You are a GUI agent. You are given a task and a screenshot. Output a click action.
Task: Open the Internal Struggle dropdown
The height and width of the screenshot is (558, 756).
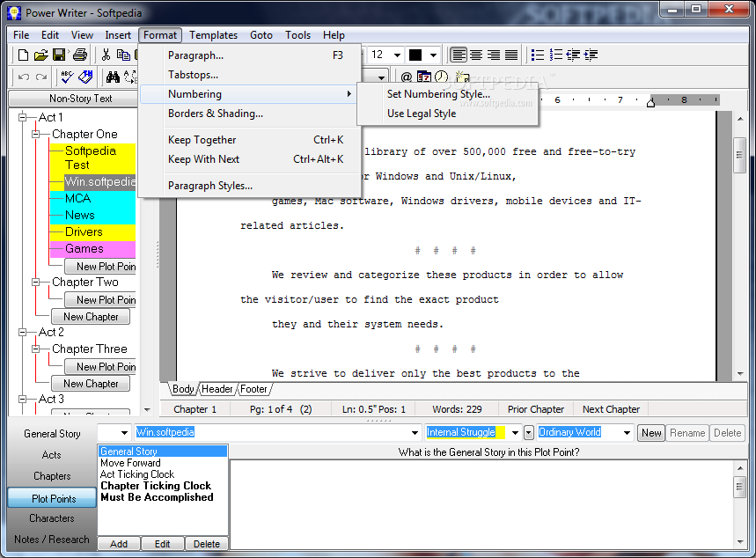(515, 433)
